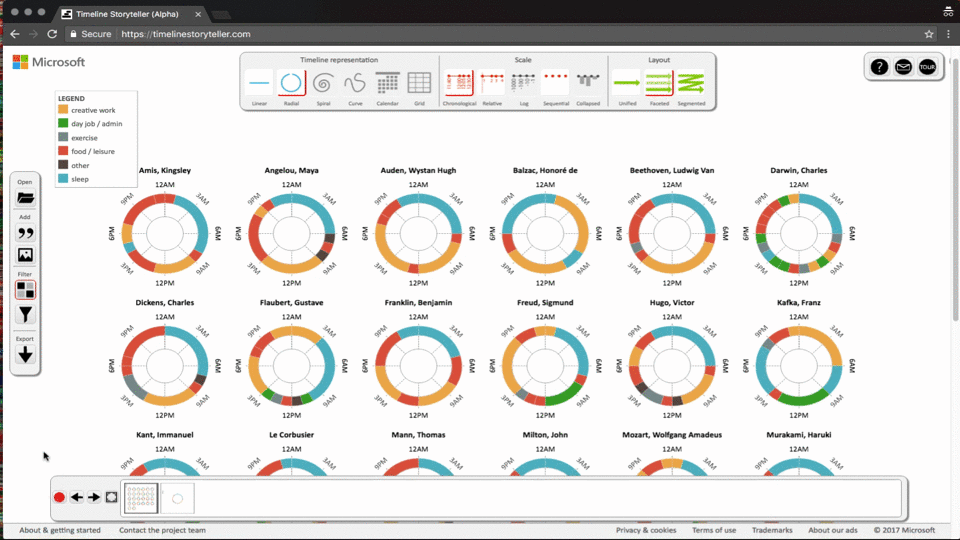
Task: Click the sleep color swatch in legend
Action: [64, 179]
